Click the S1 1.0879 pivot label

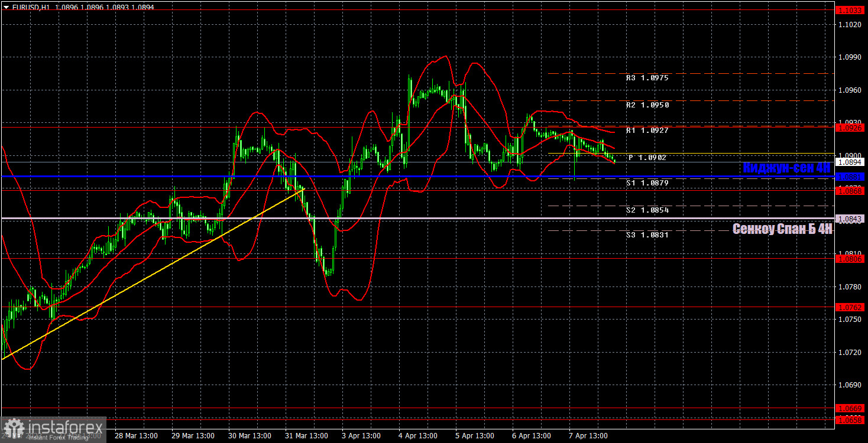coord(647,183)
